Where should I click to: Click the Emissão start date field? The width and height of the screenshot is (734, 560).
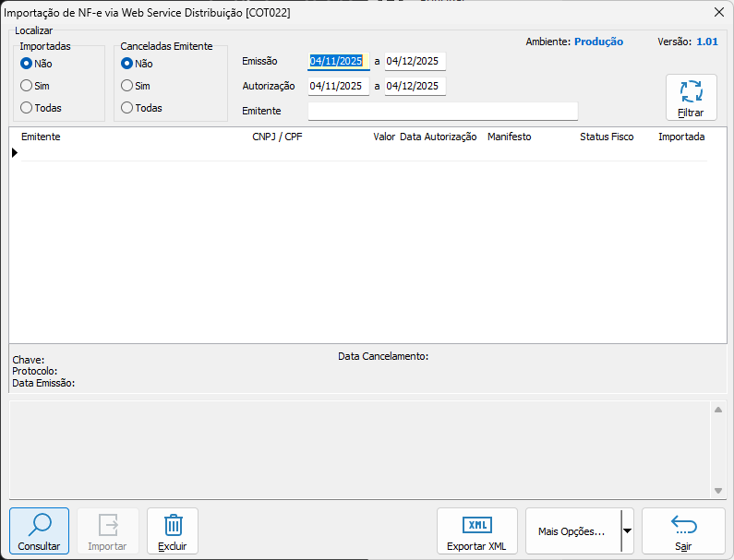pos(337,62)
